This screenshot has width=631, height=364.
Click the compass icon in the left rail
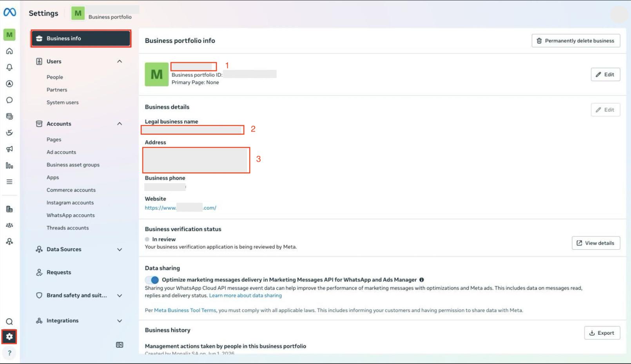[9, 84]
